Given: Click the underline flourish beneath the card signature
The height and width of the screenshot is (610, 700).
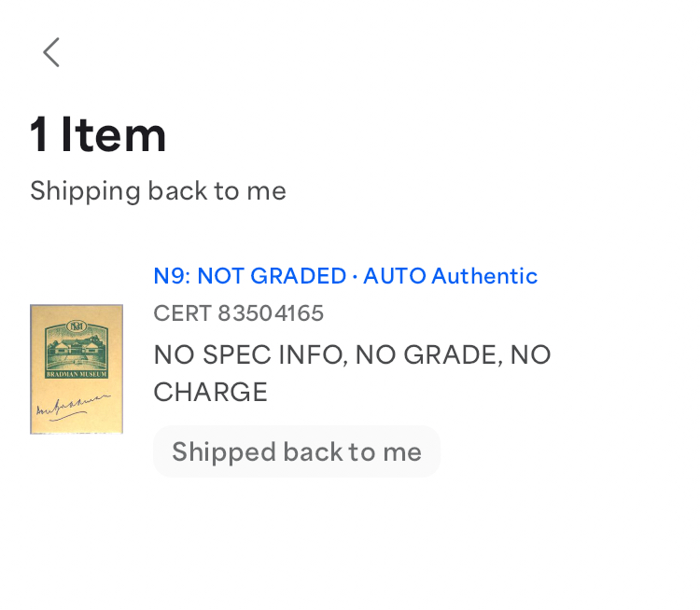Looking at the screenshot, I should pos(68,417).
